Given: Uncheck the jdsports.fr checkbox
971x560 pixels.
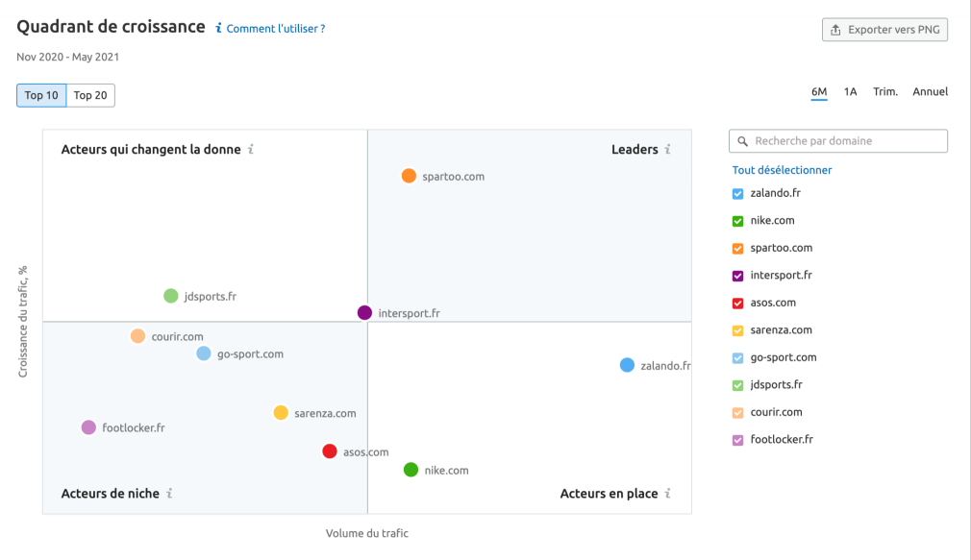Looking at the screenshot, I should point(737,385).
